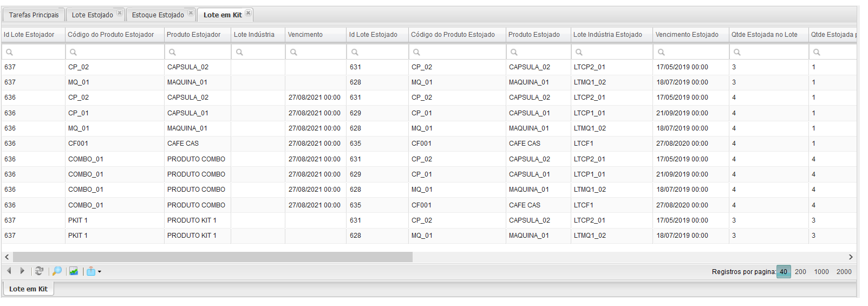Set records per page to 2000
The height and width of the screenshot is (306, 868).
click(x=844, y=272)
